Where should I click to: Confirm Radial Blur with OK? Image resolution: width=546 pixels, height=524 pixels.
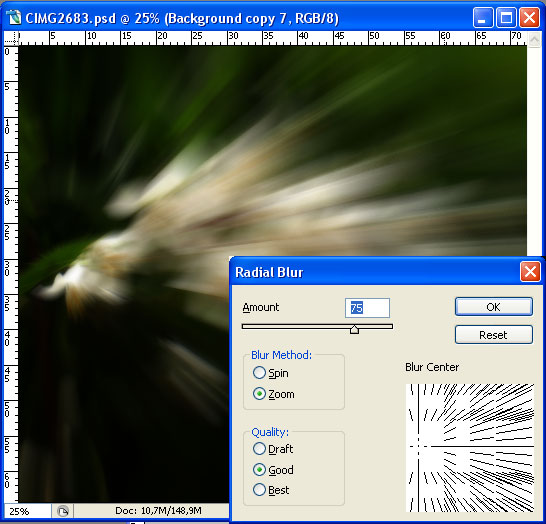pyautogui.click(x=494, y=307)
